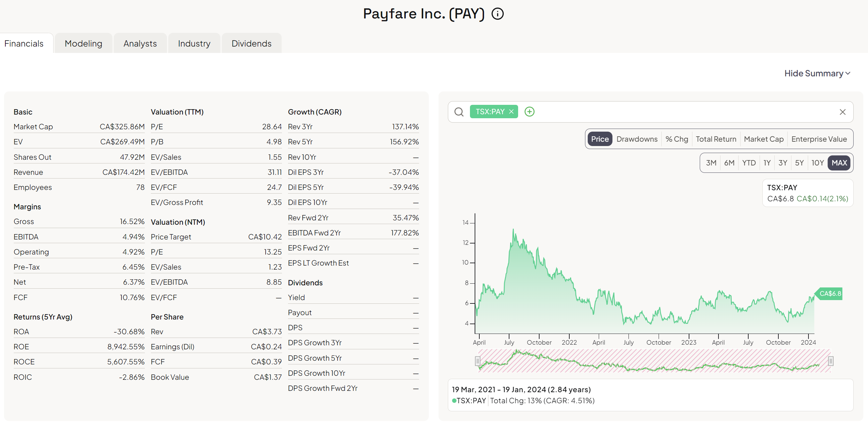The width and height of the screenshot is (868, 422).
Task: Switch chart to % Chg view
Action: pos(676,139)
